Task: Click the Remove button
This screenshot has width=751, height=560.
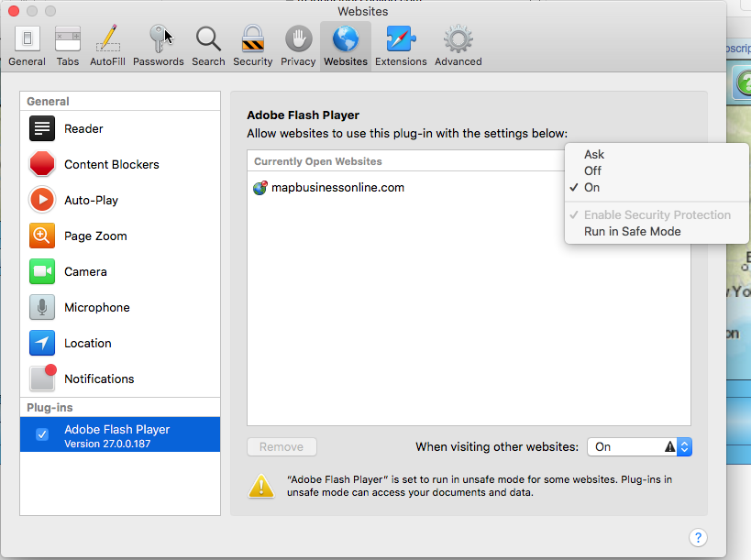Action: [x=282, y=447]
